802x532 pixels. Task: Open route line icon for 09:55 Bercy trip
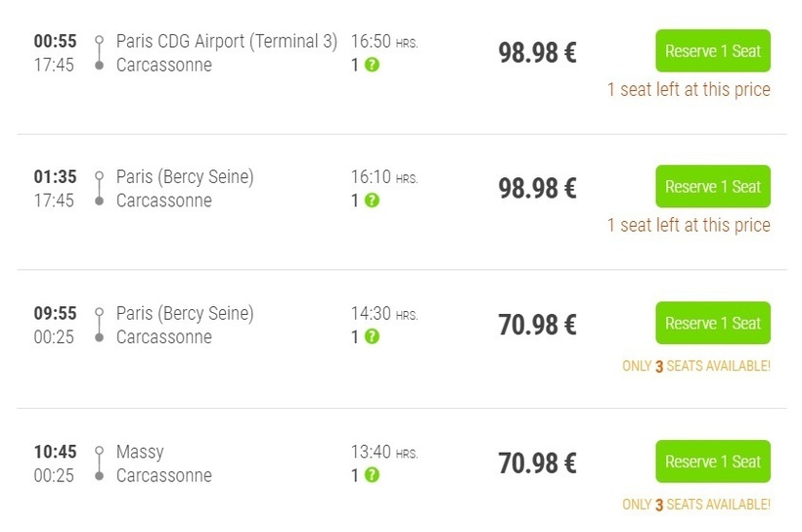click(99, 325)
